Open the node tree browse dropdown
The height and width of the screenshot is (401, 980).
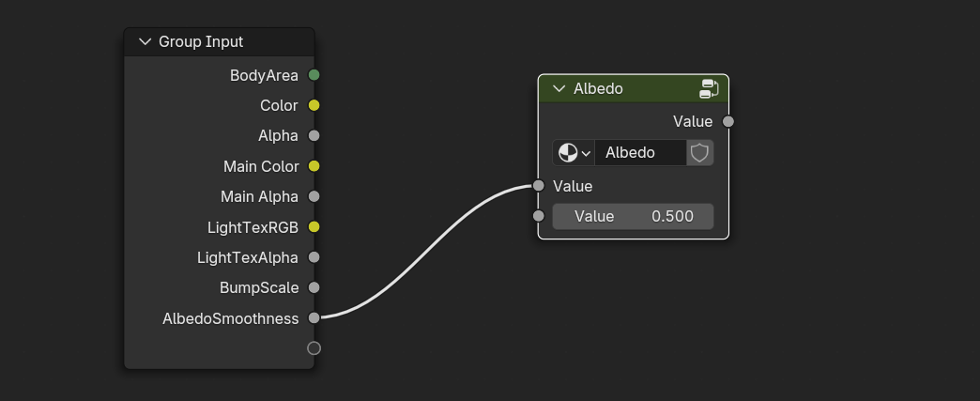click(574, 152)
